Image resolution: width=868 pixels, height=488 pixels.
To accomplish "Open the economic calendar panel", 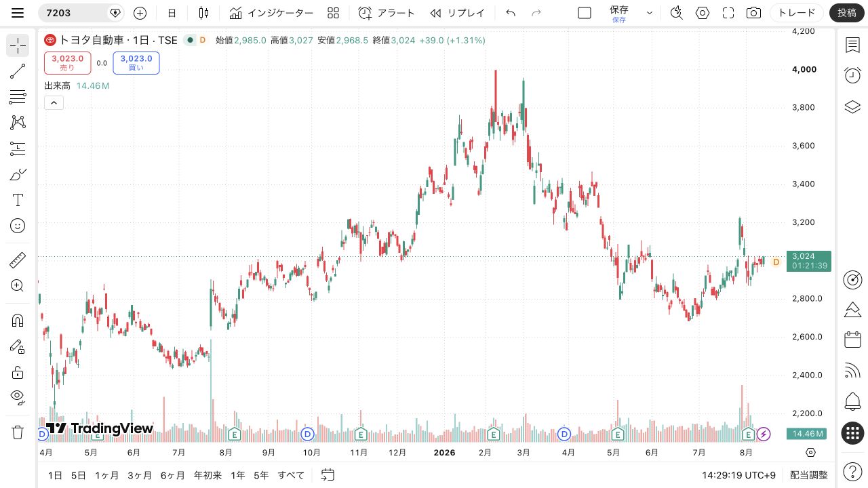I will tap(852, 340).
